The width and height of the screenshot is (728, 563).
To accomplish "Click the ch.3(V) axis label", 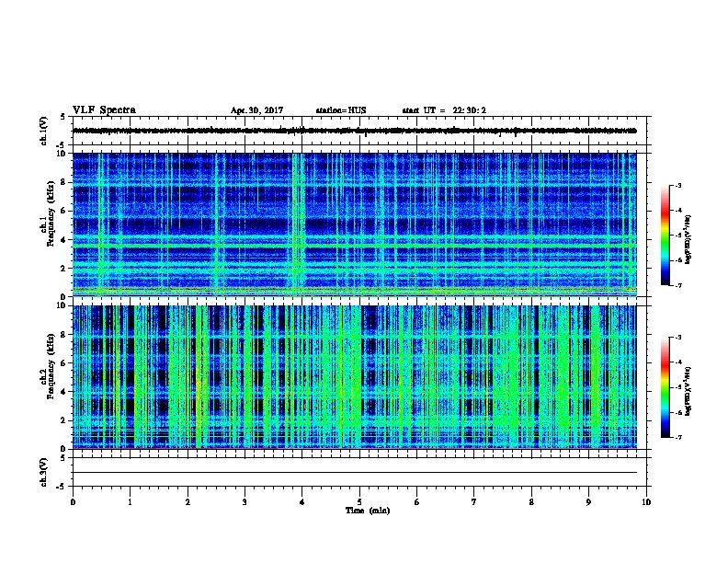I will (x=43, y=472).
